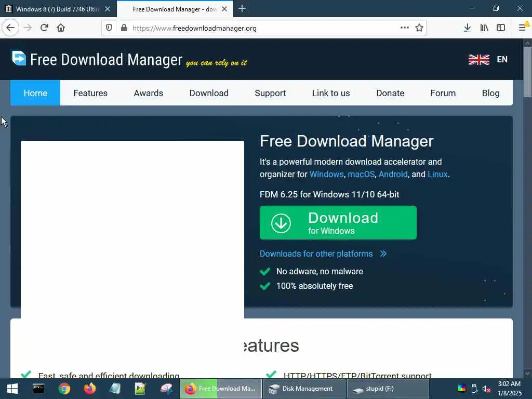Switch to Disk Management taskbar window
This screenshot has width=532, height=399.
click(x=304, y=389)
